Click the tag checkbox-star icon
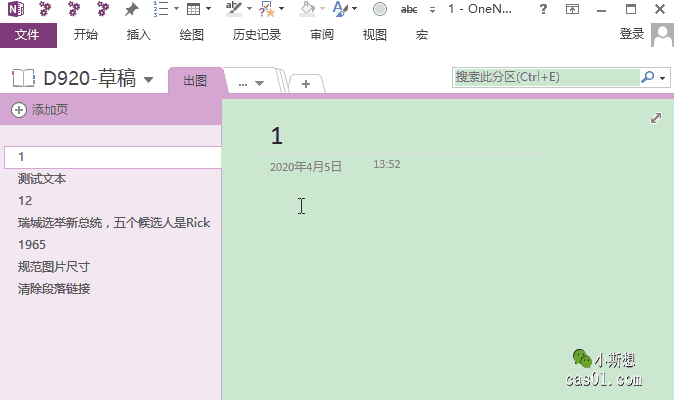Image resolution: width=674 pixels, height=400 pixels. [x=267, y=9]
